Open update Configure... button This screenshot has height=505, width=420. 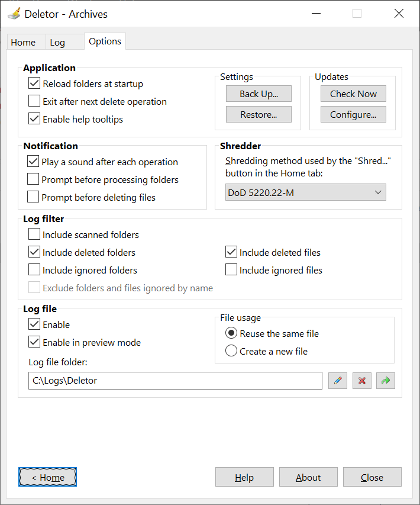click(x=353, y=114)
